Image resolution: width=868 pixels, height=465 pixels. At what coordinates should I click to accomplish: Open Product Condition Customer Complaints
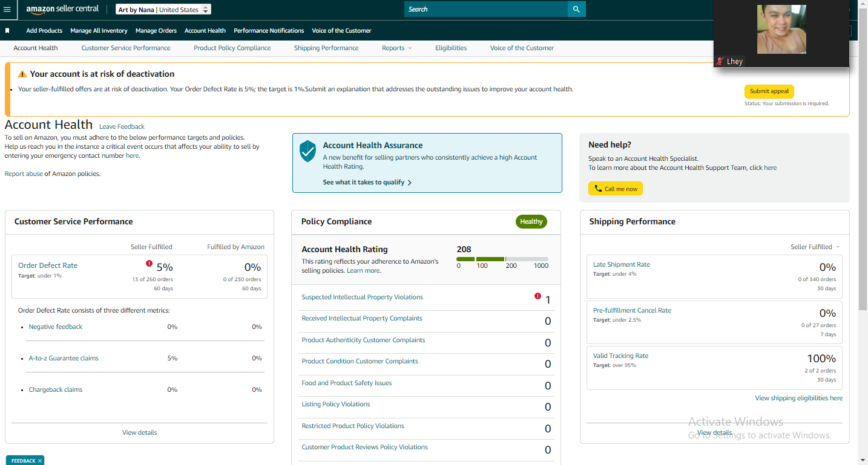coord(360,361)
